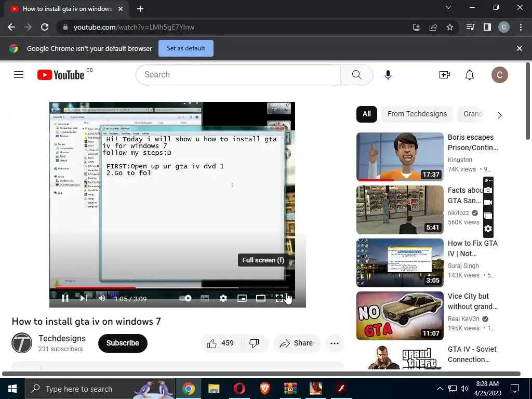Open Chrome media control icon

pos(471,27)
